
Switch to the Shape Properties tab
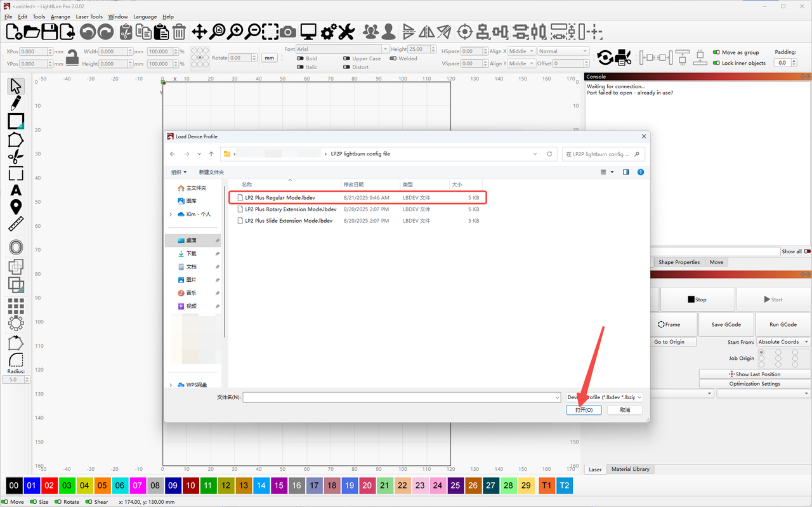point(679,262)
